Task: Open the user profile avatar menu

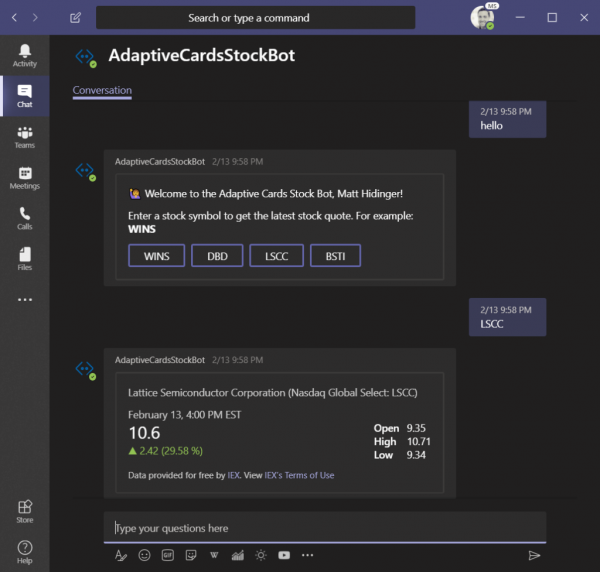Action: [x=482, y=17]
